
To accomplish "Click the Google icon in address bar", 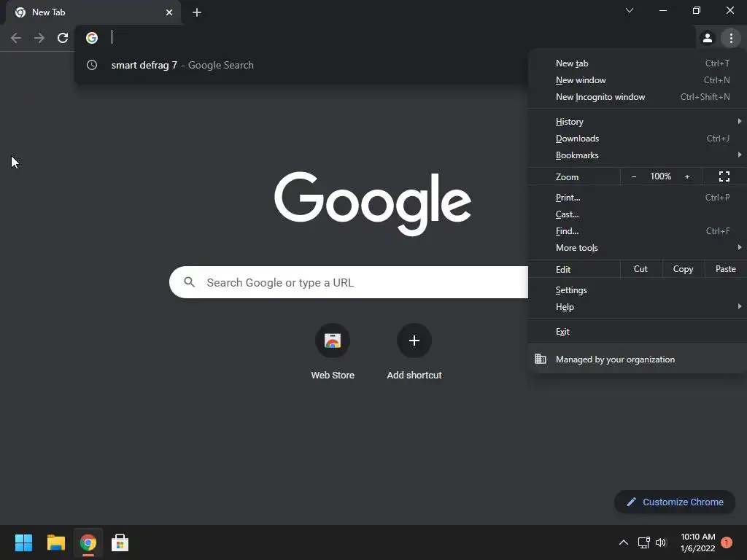I will click(x=92, y=38).
